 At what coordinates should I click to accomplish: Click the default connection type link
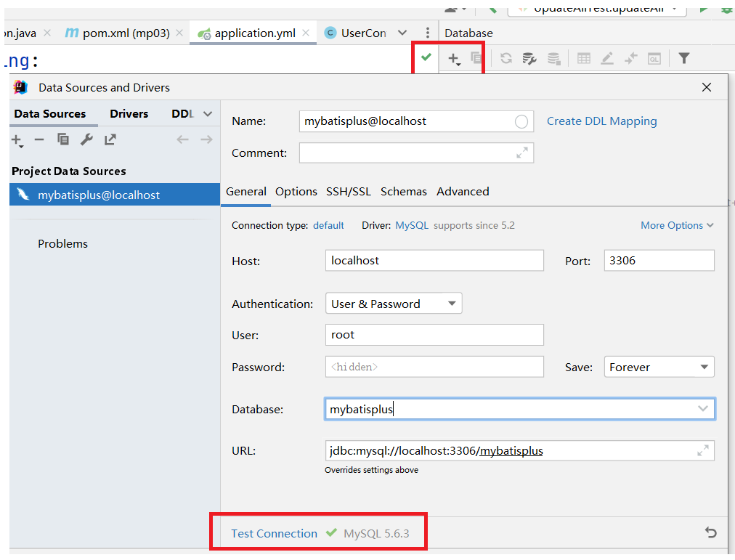[328, 225]
